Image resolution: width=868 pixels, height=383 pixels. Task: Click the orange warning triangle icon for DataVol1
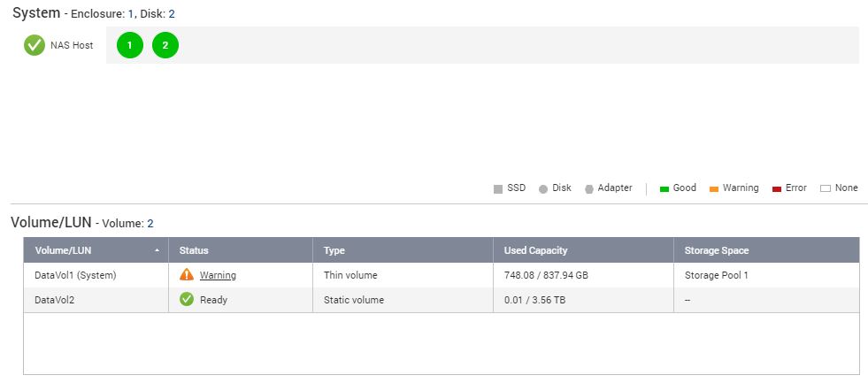point(187,275)
